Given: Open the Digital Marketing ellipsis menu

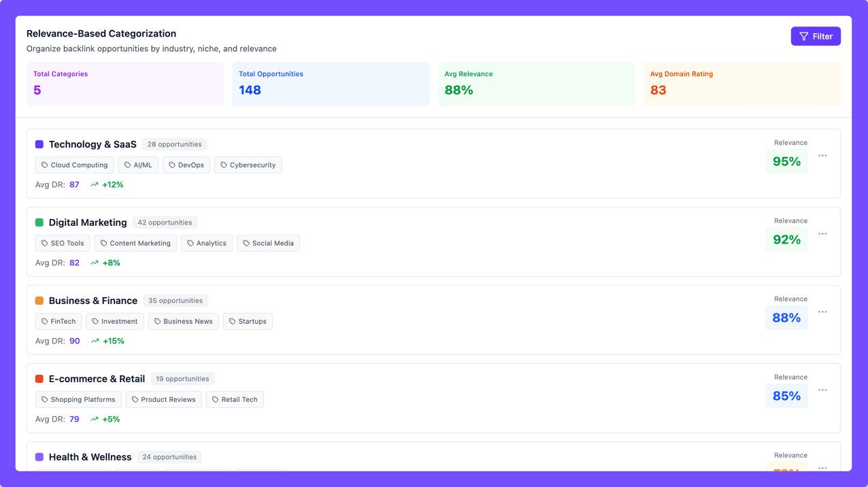Looking at the screenshot, I should 822,233.
